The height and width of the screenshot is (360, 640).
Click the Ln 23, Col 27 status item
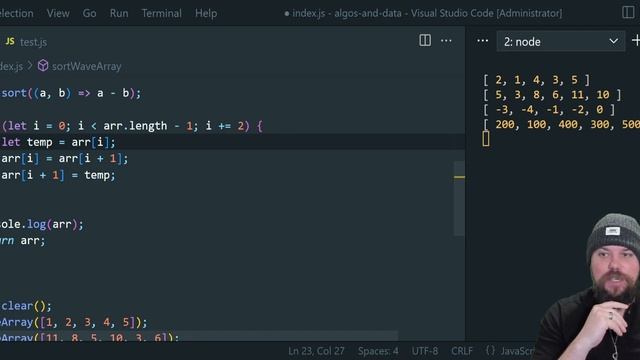[316, 351]
